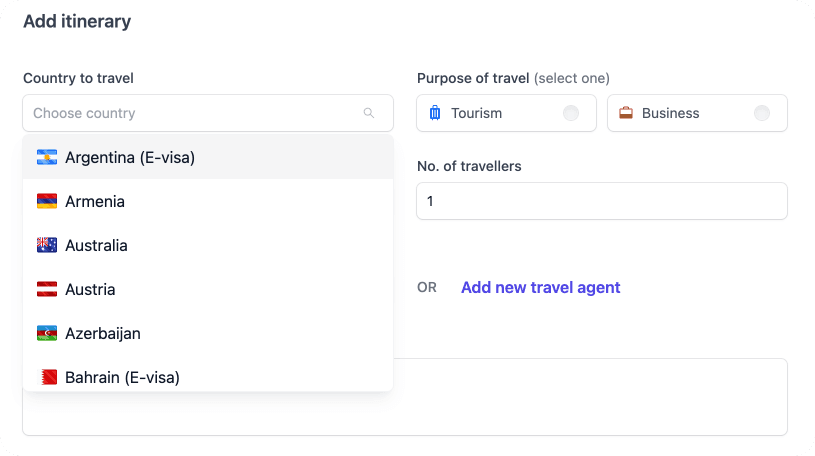The width and height of the screenshot is (815, 456).
Task: Select Austria from the dropdown list
Action: (90, 289)
